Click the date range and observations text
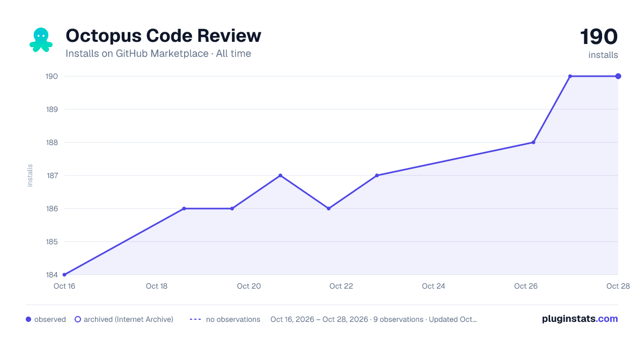The width and height of the screenshot is (644, 338). 374,319
